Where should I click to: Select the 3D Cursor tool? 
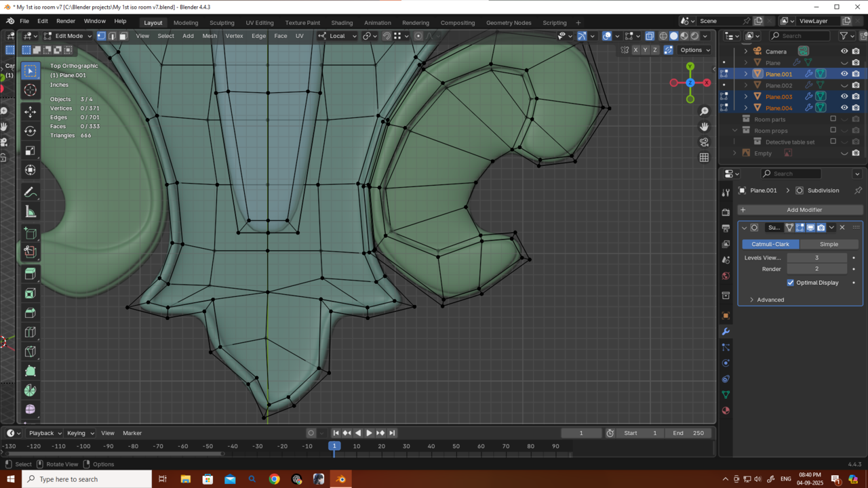(30, 91)
